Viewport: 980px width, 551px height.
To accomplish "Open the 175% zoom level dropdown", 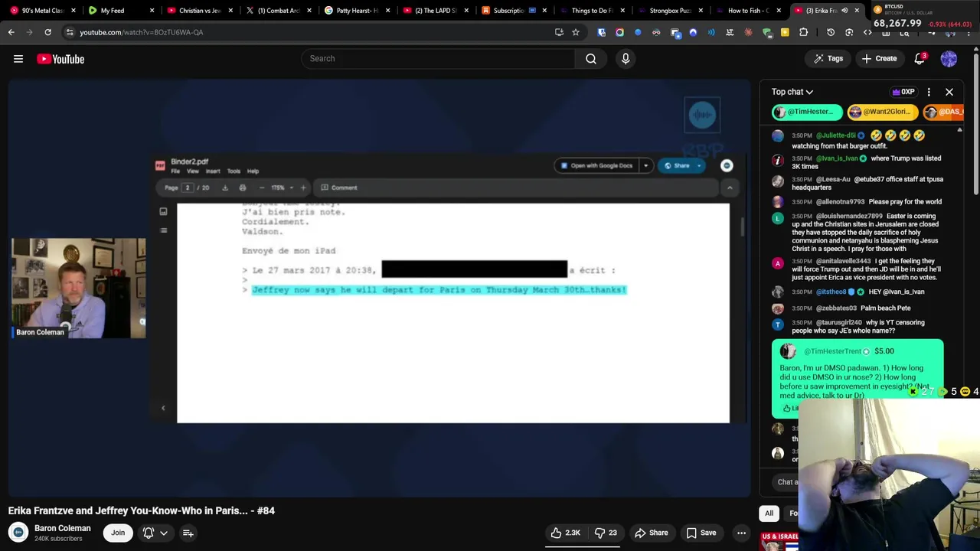I will [x=282, y=187].
